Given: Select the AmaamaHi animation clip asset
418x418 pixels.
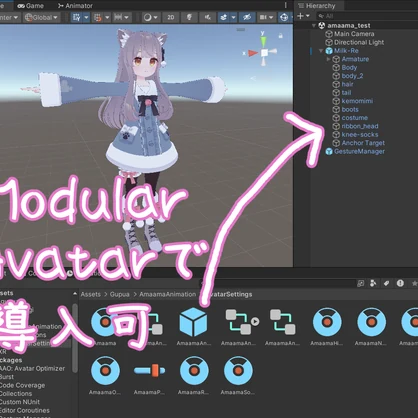Looking at the screenshot, I should tap(327, 327).
